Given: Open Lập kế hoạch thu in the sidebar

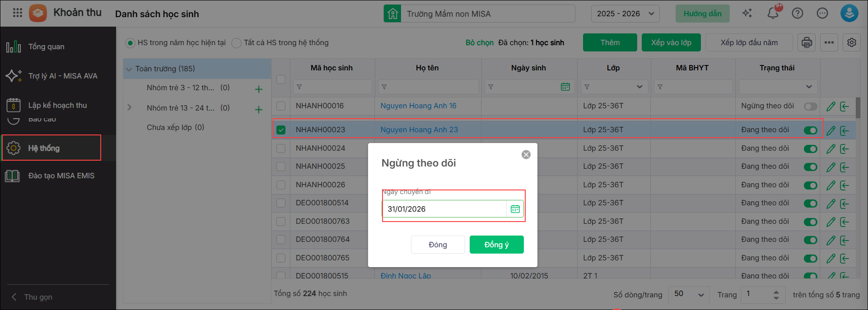Looking at the screenshot, I should [58, 105].
